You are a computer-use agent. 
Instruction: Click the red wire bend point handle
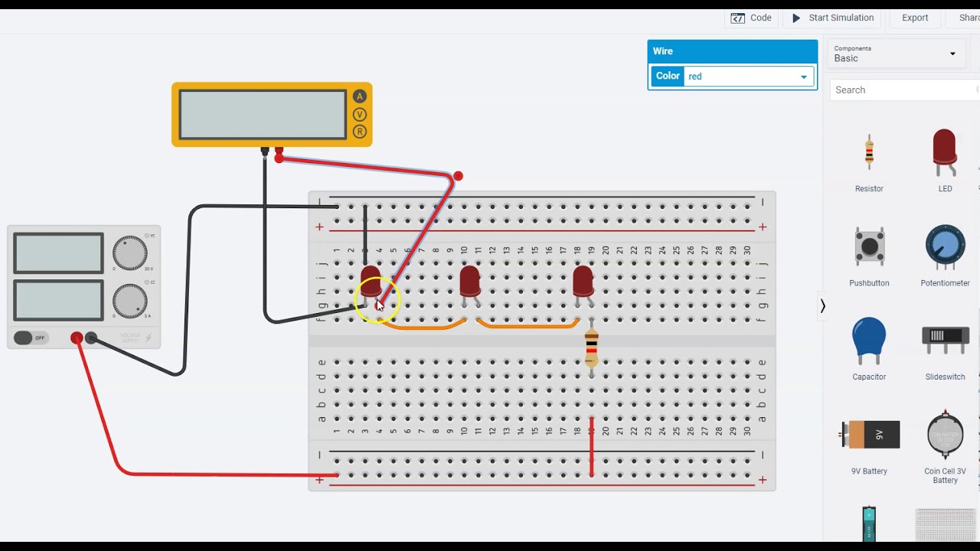click(x=458, y=176)
